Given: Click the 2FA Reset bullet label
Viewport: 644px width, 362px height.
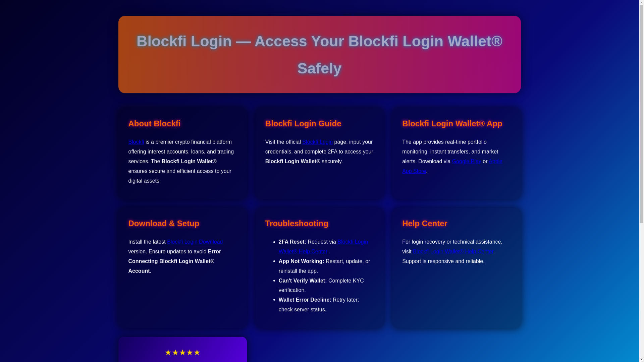Looking at the screenshot, I should [x=292, y=242].
